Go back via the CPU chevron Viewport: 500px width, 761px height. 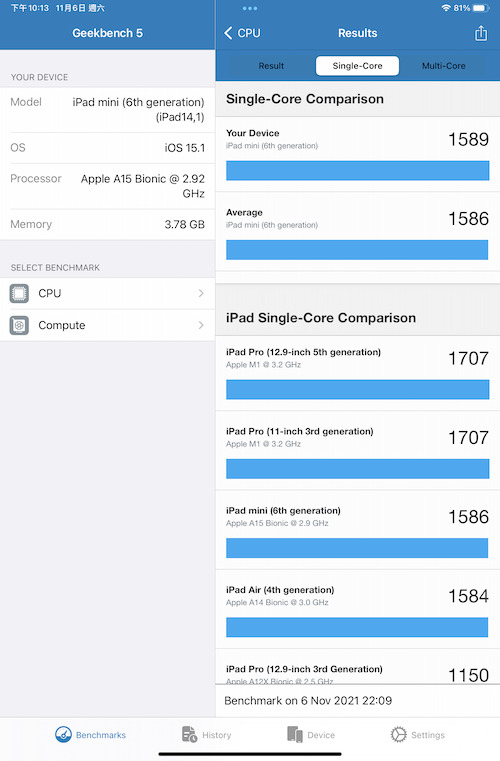[x=242, y=33]
